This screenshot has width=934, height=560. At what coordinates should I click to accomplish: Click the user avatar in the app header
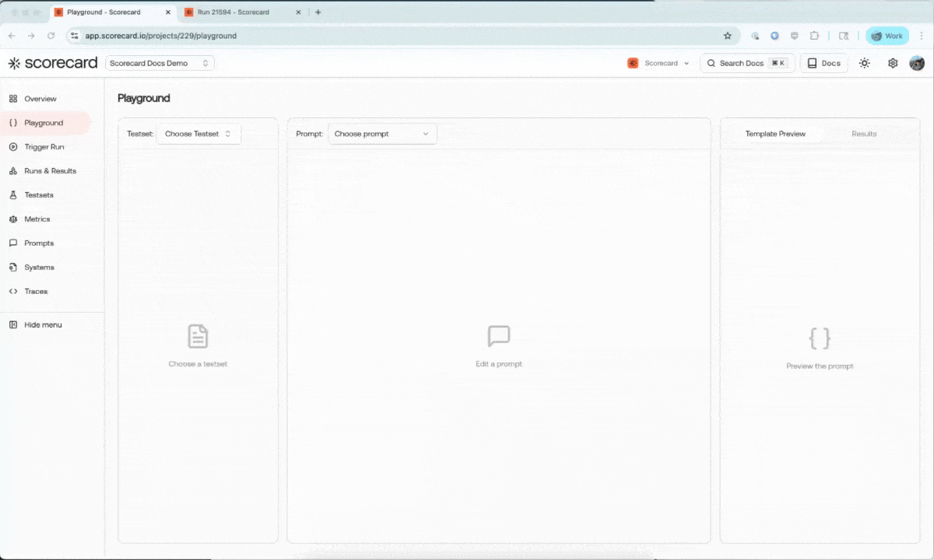point(917,64)
